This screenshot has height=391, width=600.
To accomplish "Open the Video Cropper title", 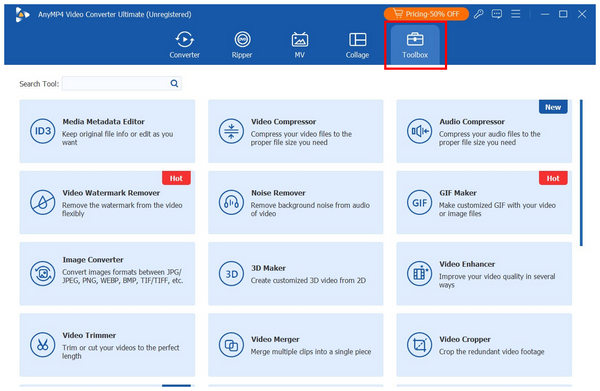I will tap(465, 339).
